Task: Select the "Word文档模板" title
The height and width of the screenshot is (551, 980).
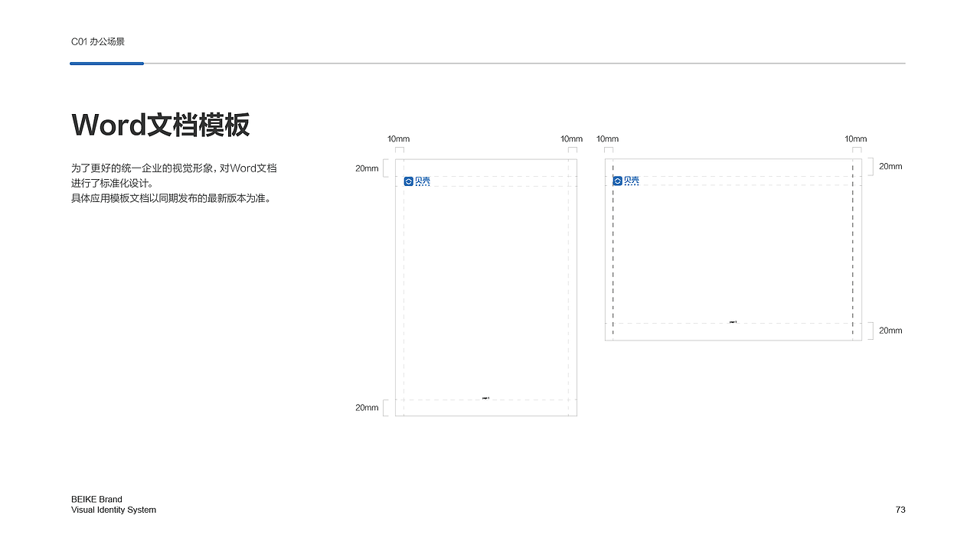Action: tap(161, 125)
